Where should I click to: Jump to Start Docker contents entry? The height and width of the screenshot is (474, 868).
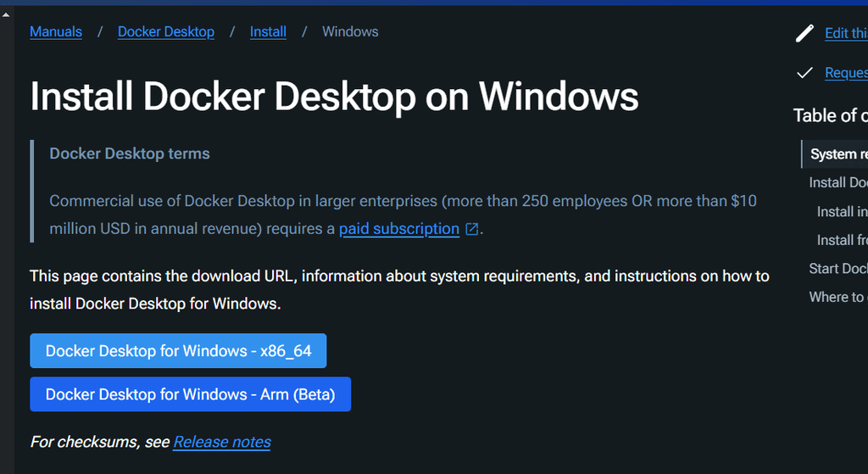coord(838,269)
